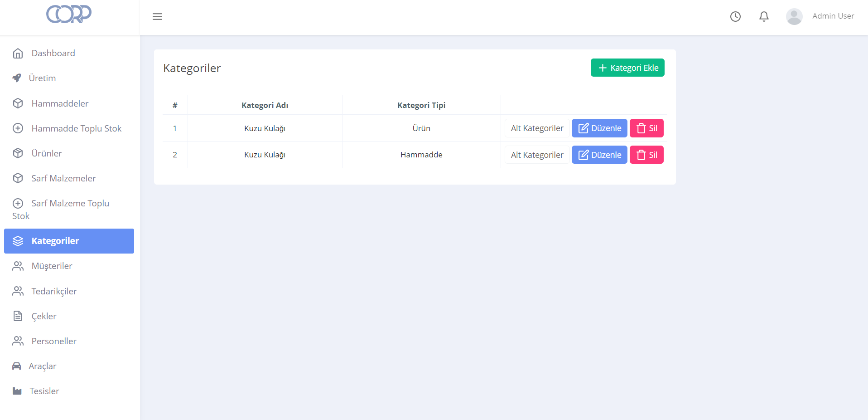Screen dimensions: 868x420
Task: Click the CORP logo
Action: (x=69, y=14)
